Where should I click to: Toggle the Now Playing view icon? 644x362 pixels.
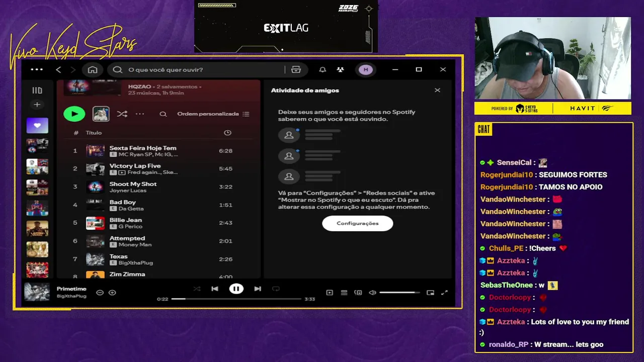coord(330,293)
